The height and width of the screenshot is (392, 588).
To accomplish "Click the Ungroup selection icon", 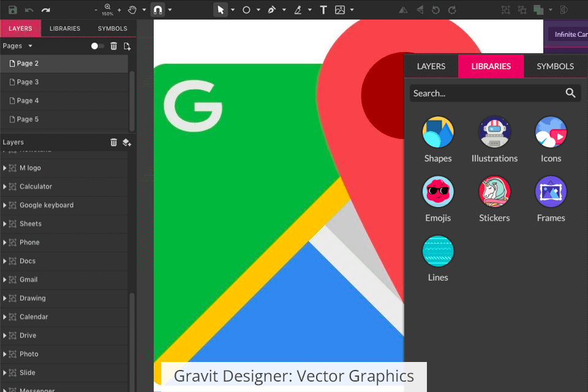I will [x=522, y=10].
